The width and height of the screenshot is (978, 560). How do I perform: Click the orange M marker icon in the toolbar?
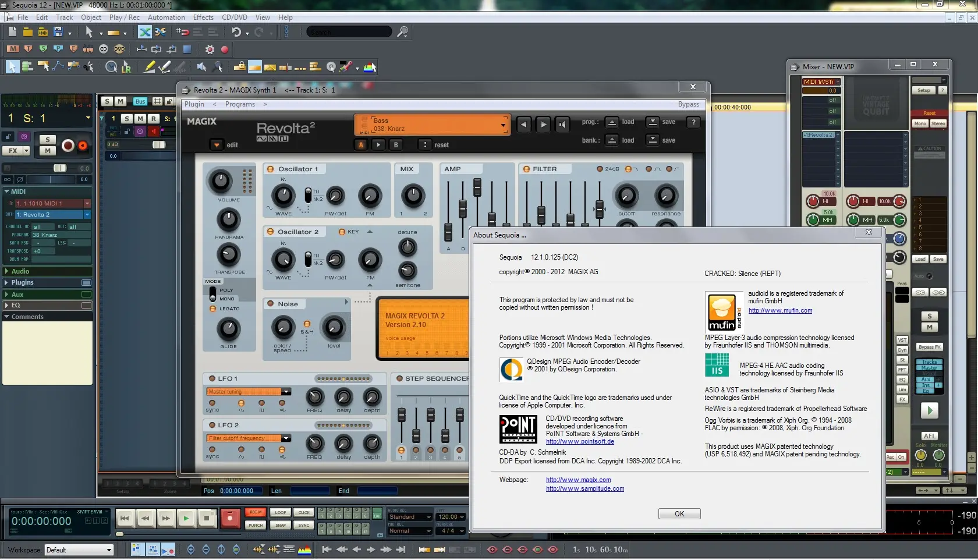pyautogui.click(x=13, y=49)
